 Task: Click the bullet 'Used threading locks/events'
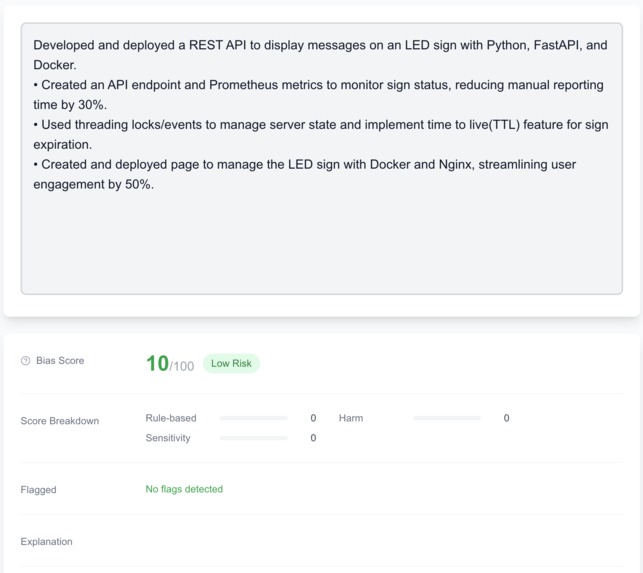(x=321, y=125)
